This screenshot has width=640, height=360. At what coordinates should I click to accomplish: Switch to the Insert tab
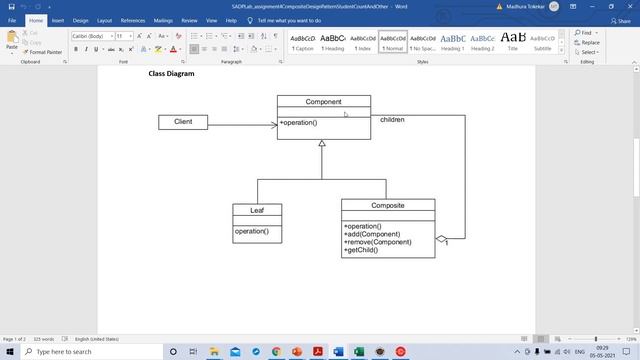point(58,20)
